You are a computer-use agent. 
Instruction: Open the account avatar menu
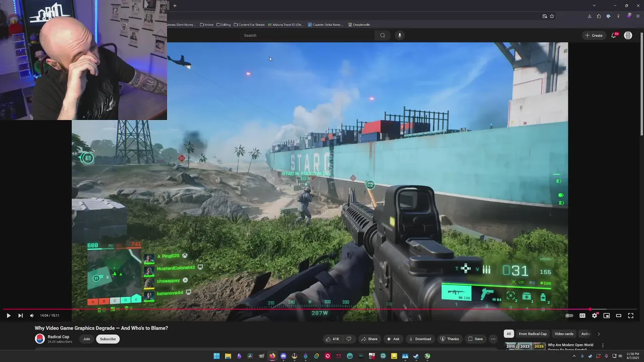click(x=628, y=35)
